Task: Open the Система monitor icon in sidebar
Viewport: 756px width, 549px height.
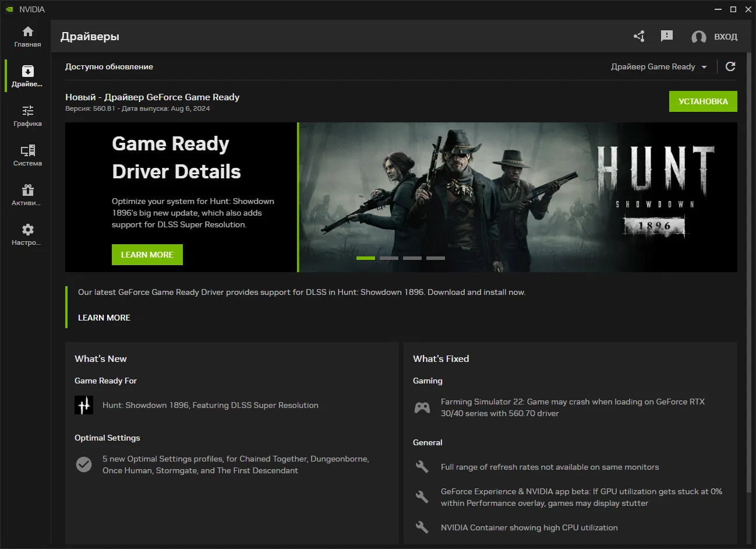Action: [27, 150]
